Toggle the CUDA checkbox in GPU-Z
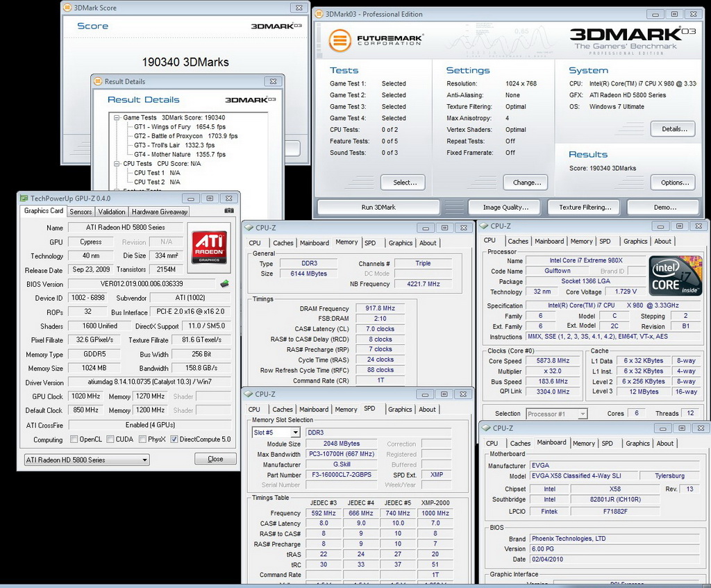The image size is (711, 588). [x=110, y=439]
